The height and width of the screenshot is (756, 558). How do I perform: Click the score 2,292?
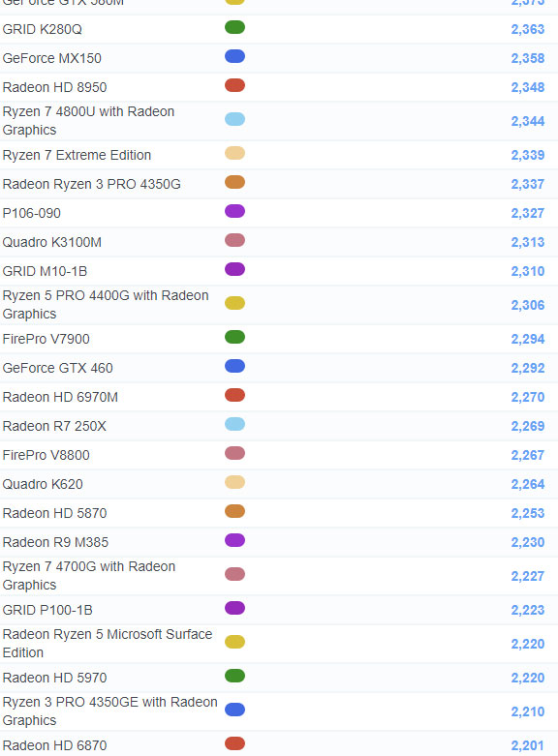[x=528, y=368]
